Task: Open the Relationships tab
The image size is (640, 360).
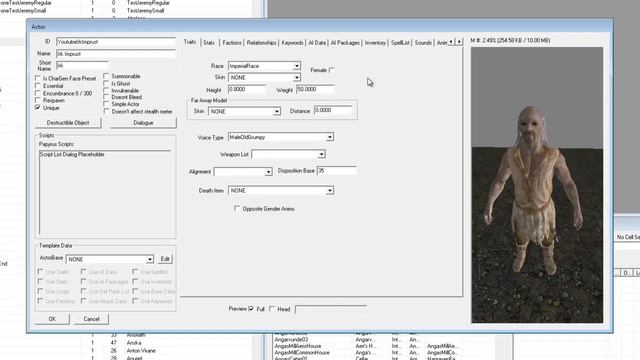Action: 261,42
